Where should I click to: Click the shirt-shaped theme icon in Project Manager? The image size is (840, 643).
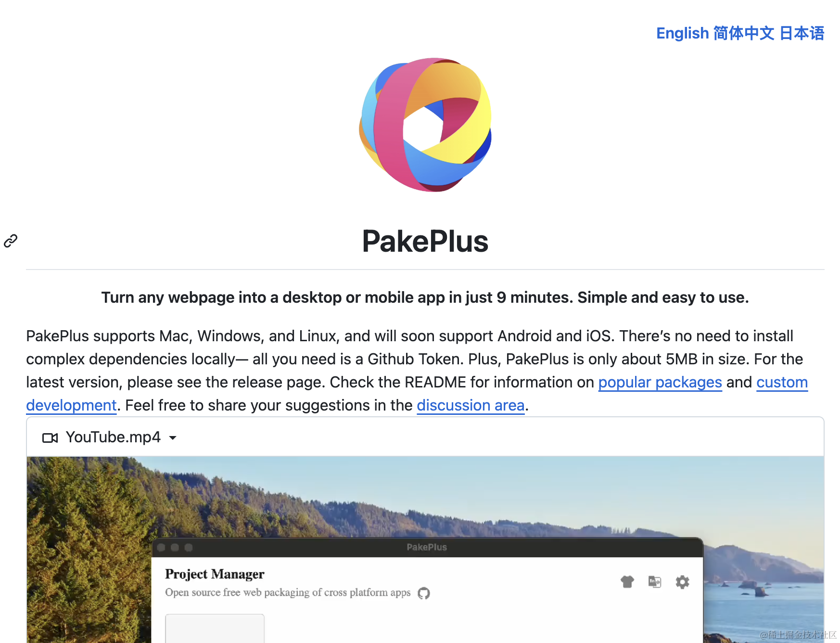coord(627,582)
